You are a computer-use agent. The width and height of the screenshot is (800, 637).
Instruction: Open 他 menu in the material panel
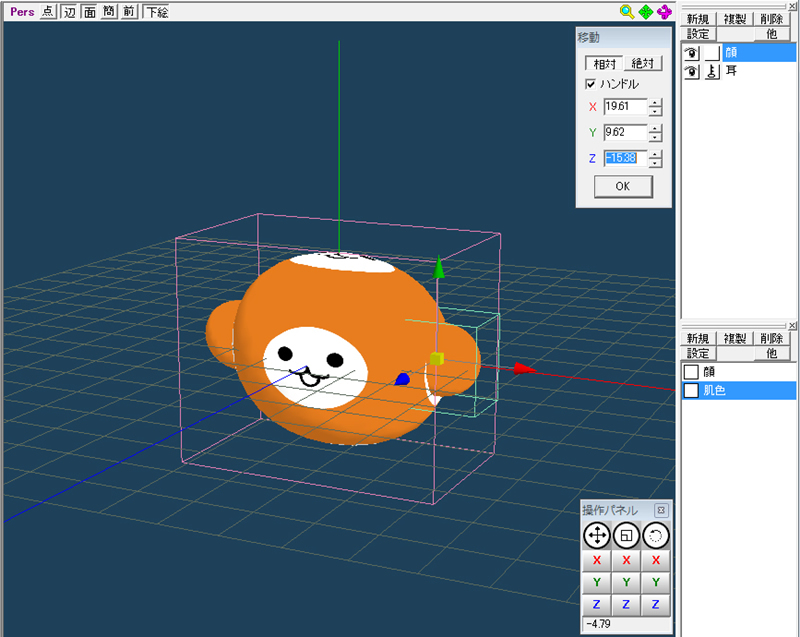pyautogui.click(x=771, y=353)
